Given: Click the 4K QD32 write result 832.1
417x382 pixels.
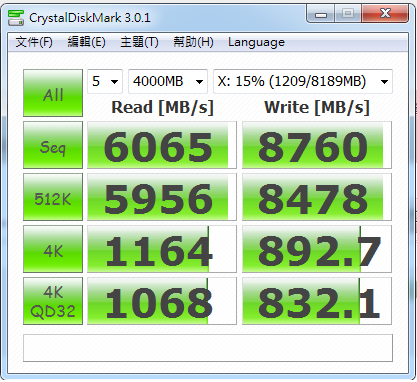Looking at the screenshot, I should (x=317, y=301).
